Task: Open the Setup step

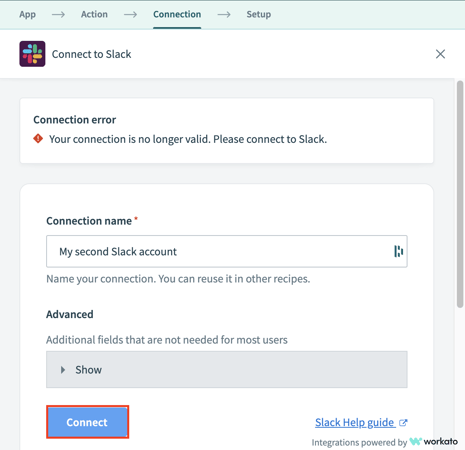Action: pos(259,14)
